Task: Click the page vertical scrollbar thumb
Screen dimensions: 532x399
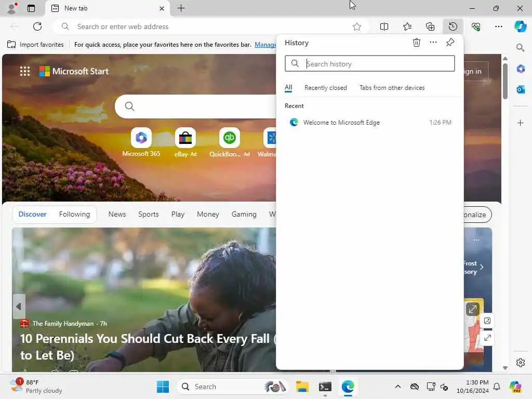Action: click(505, 82)
